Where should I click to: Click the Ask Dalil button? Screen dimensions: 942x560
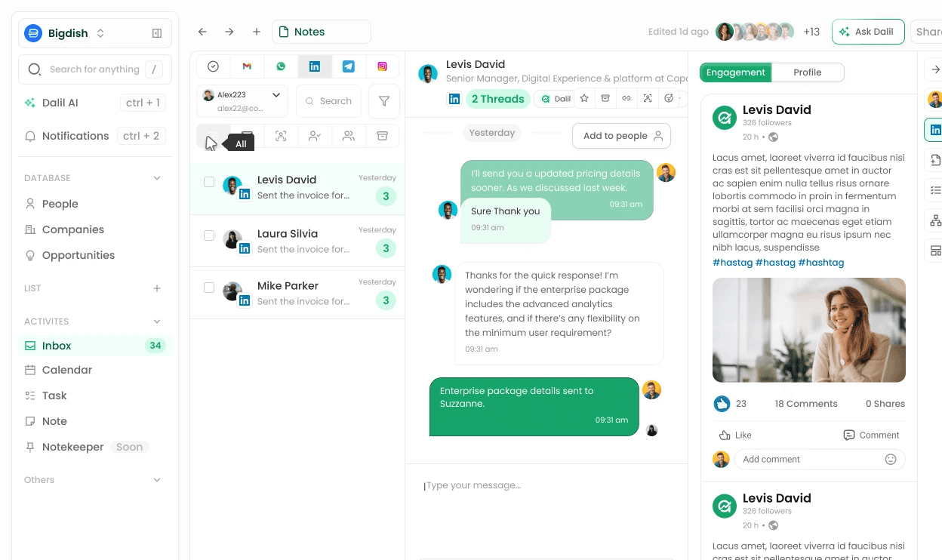868,32
